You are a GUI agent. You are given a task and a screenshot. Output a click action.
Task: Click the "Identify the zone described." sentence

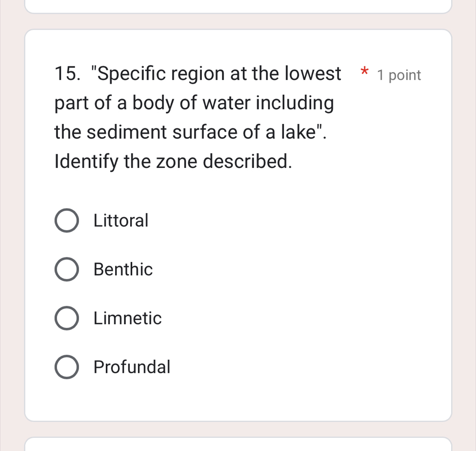pos(174,162)
